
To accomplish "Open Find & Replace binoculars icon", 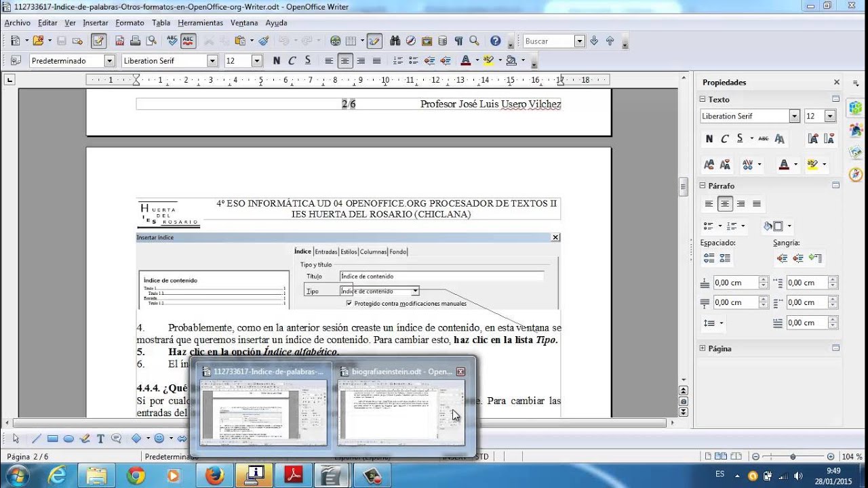I will pyautogui.click(x=395, y=41).
